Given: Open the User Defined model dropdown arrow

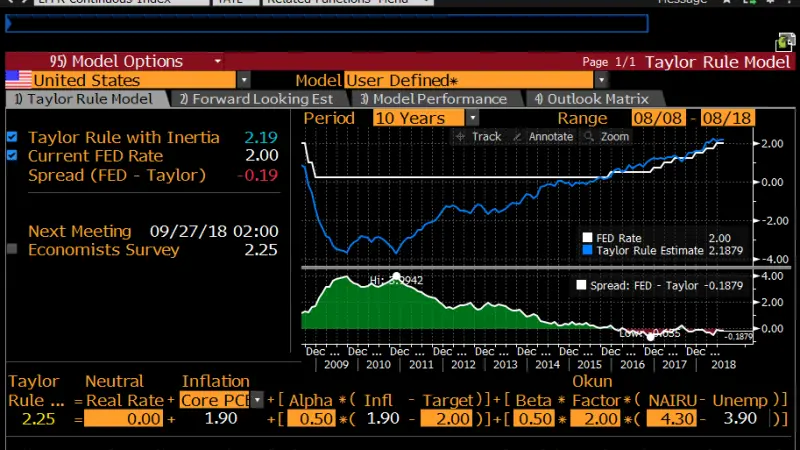Looking at the screenshot, I should (x=602, y=80).
